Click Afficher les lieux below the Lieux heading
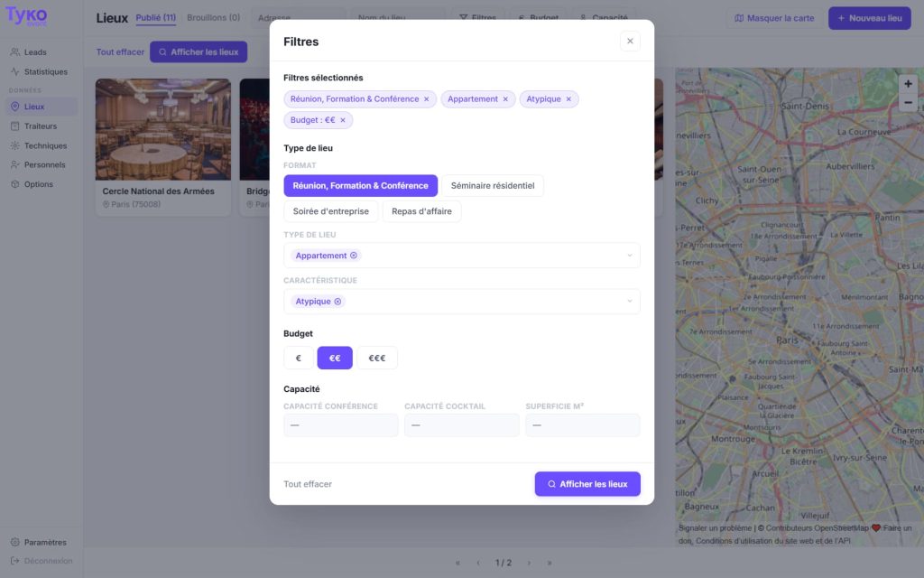Image resolution: width=924 pixels, height=578 pixels. tap(199, 51)
